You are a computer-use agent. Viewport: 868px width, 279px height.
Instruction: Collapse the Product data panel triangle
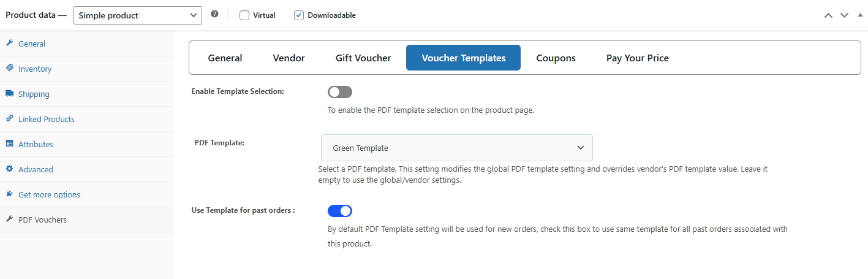pos(860,15)
